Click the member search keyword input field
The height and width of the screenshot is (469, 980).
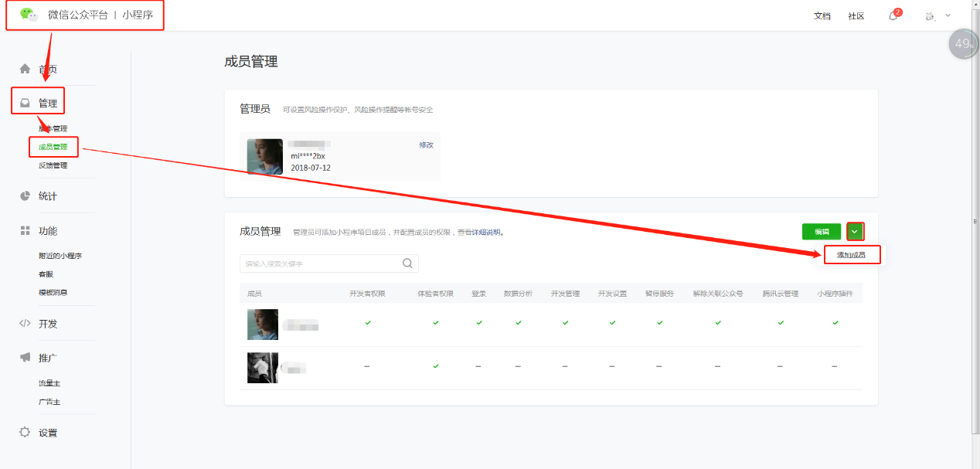tap(321, 263)
